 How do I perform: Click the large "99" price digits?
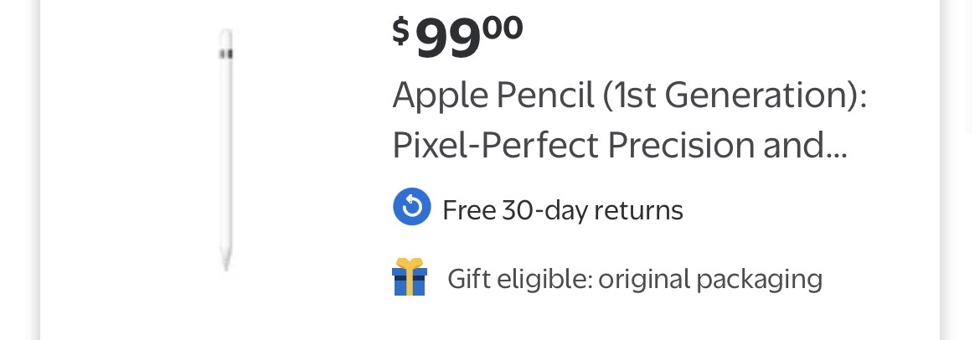(447, 39)
